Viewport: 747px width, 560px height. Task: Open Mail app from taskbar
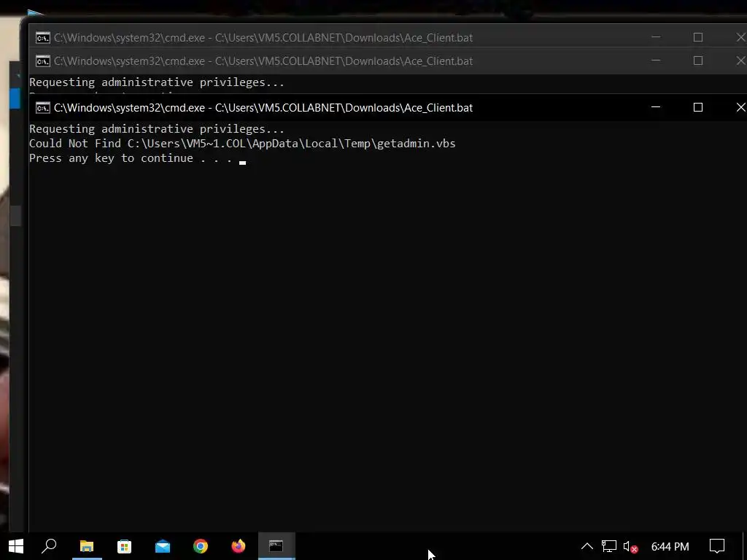pyautogui.click(x=163, y=546)
